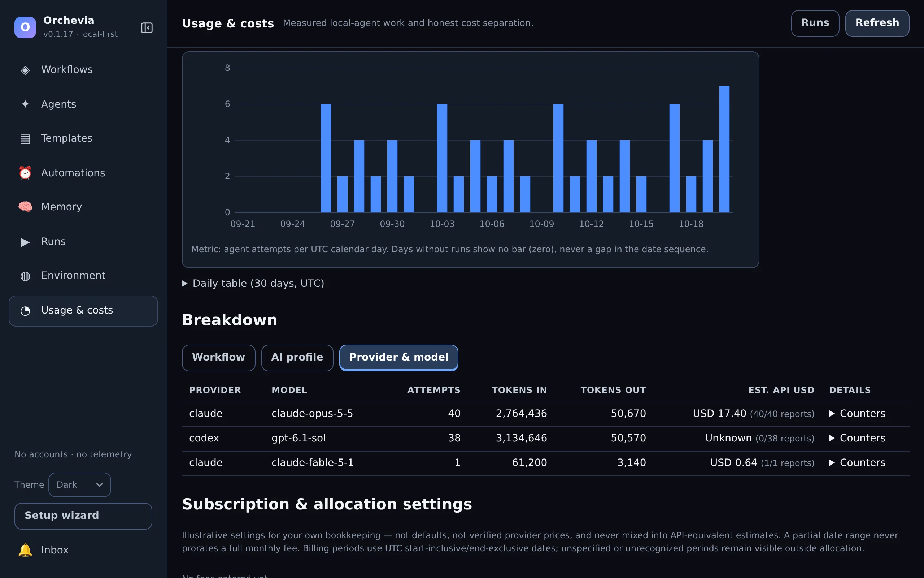Launch the Setup wizard
Screen dimensions: 924x578
click(x=83, y=516)
